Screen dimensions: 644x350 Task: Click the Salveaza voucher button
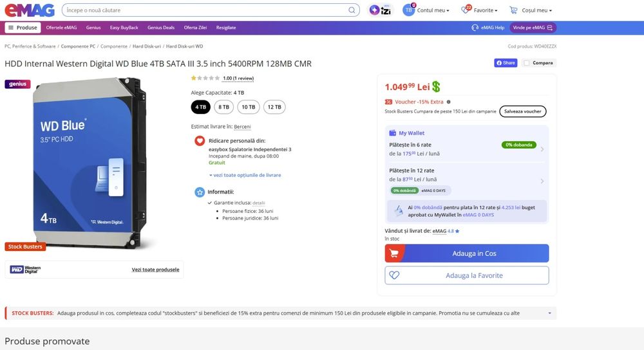[523, 111]
